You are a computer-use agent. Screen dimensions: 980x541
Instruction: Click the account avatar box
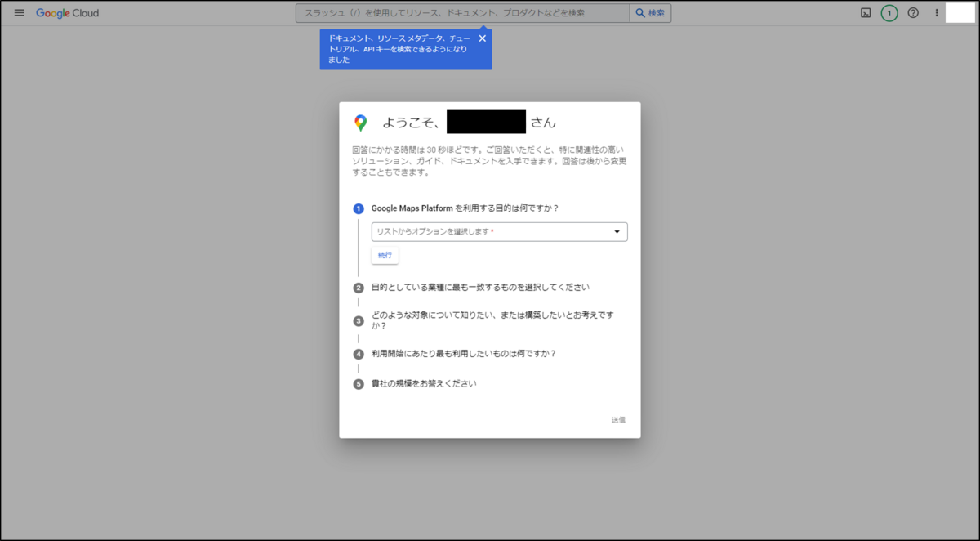[x=960, y=13]
